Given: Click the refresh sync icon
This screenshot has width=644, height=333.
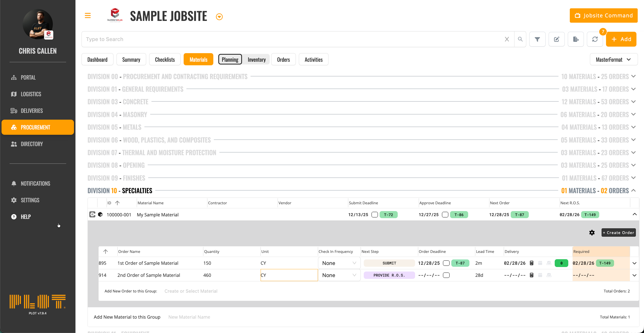Looking at the screenshot, I should point(595,39).
